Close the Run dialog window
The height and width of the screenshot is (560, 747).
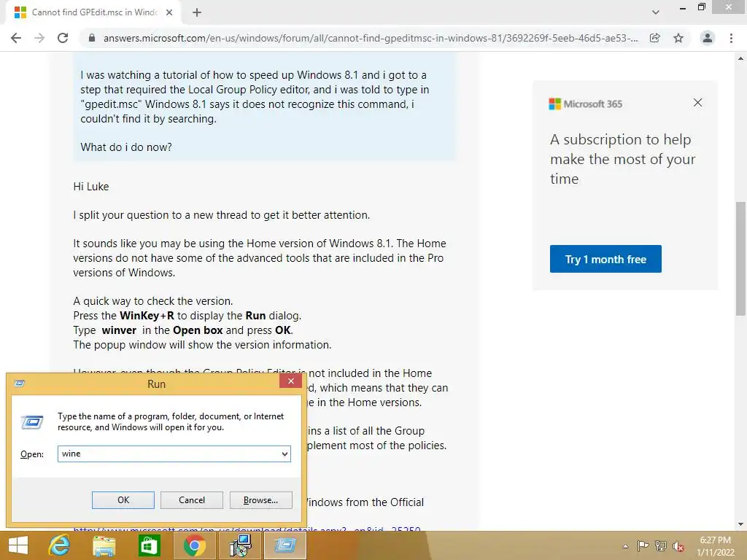coord(290,381)
